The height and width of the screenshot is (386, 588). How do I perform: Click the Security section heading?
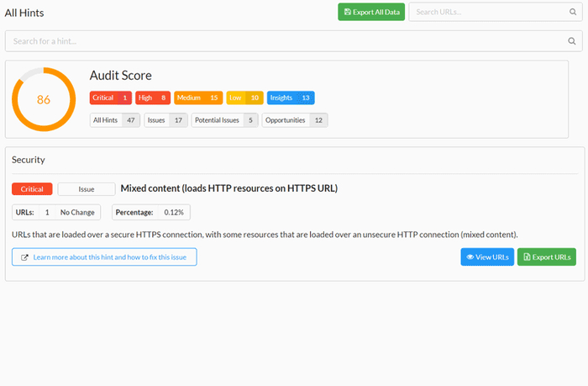[x=28, y=160]
